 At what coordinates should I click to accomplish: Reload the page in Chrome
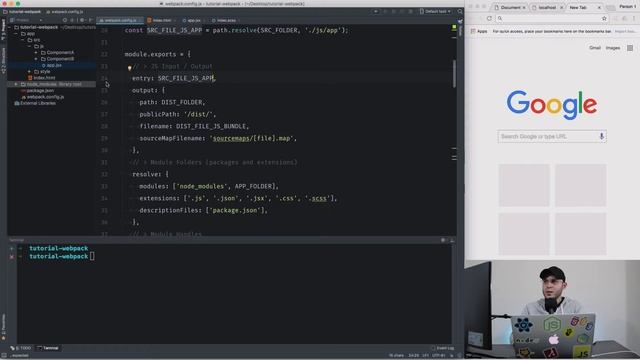(x=489, y=18)
